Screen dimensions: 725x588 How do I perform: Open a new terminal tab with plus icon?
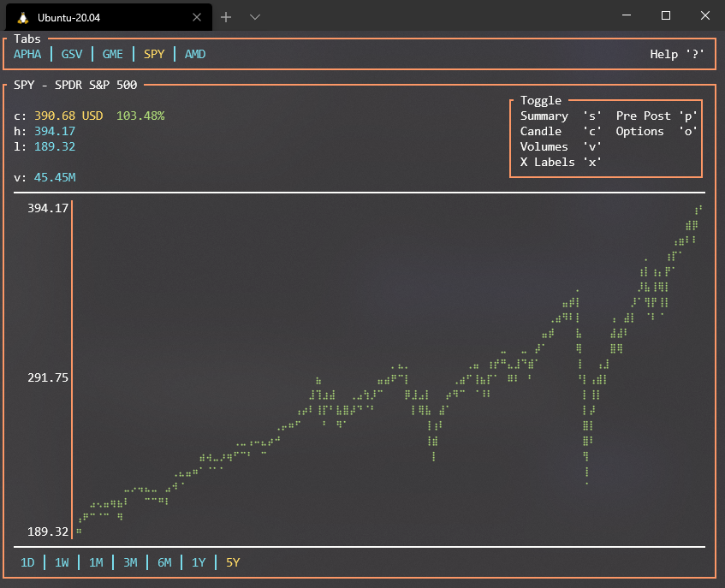pyautogui.click(x=226, y=17)
